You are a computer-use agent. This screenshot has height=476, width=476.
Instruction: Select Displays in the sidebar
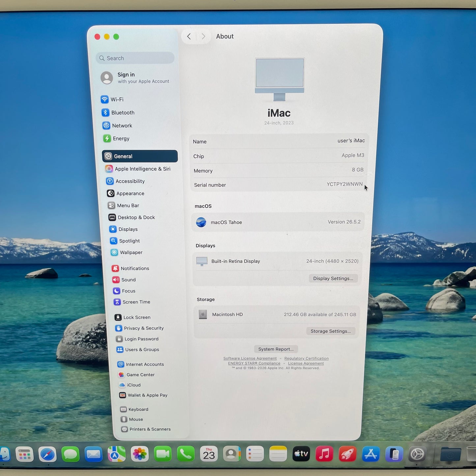click(x=123, y=229)
